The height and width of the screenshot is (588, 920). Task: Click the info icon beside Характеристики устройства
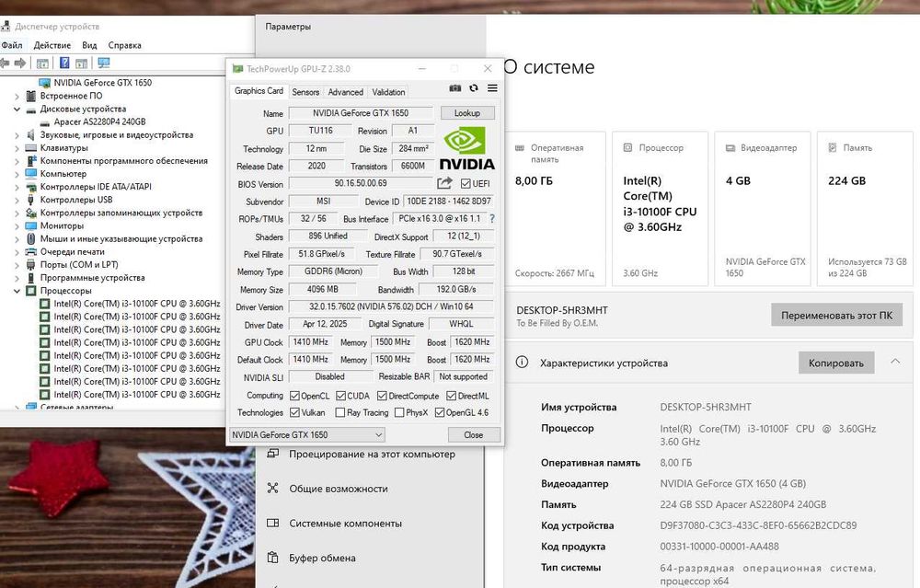(522, 362)
